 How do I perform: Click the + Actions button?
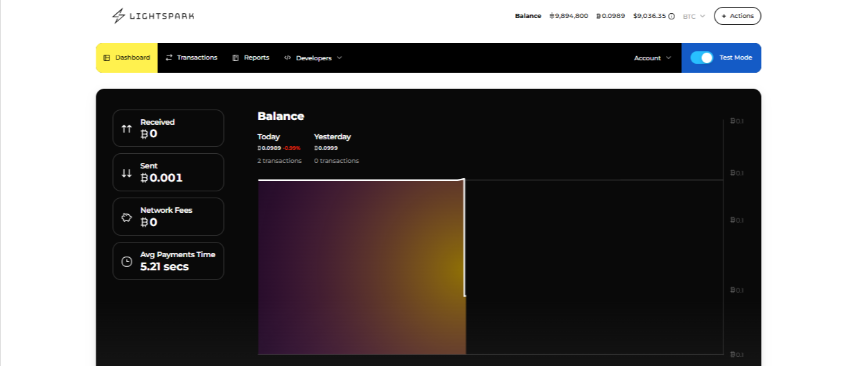[737, 16]
